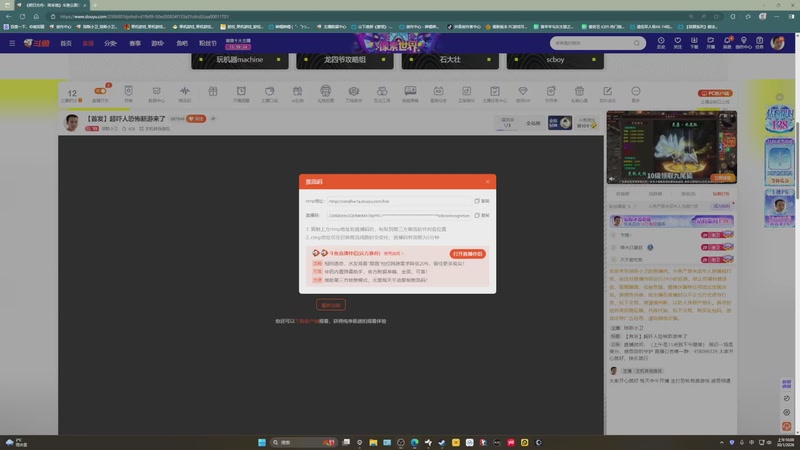Click the 像素世界 banner in header

click(396, 44)
